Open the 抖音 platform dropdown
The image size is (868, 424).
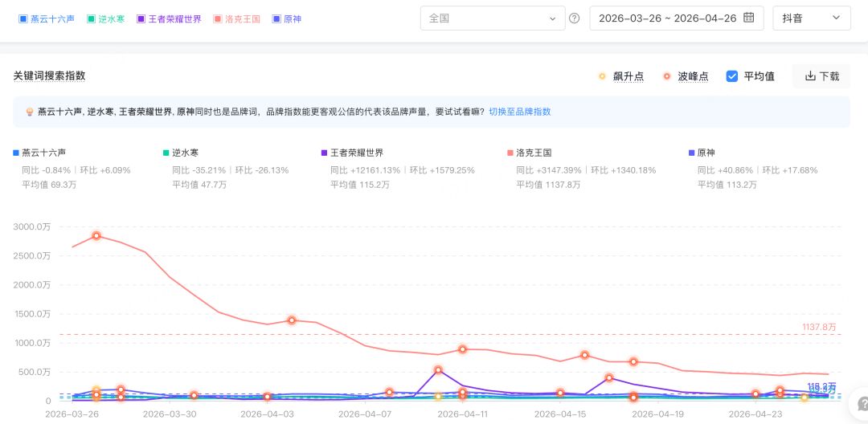(x=812, y=18)
